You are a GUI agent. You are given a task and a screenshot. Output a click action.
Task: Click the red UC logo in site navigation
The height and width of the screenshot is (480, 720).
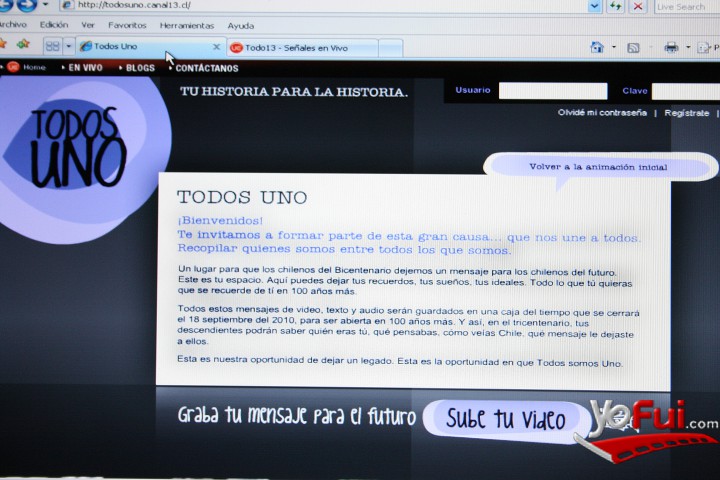coord(13,67)
